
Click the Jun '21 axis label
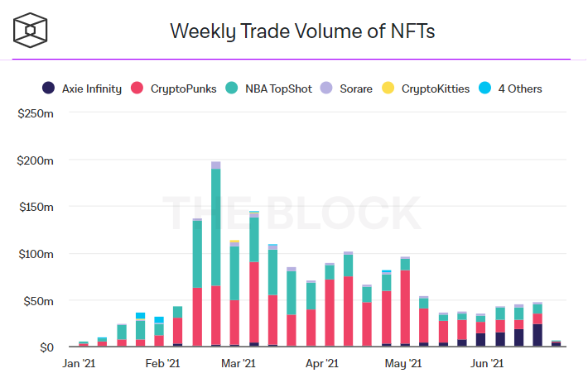tap(487, 363)
